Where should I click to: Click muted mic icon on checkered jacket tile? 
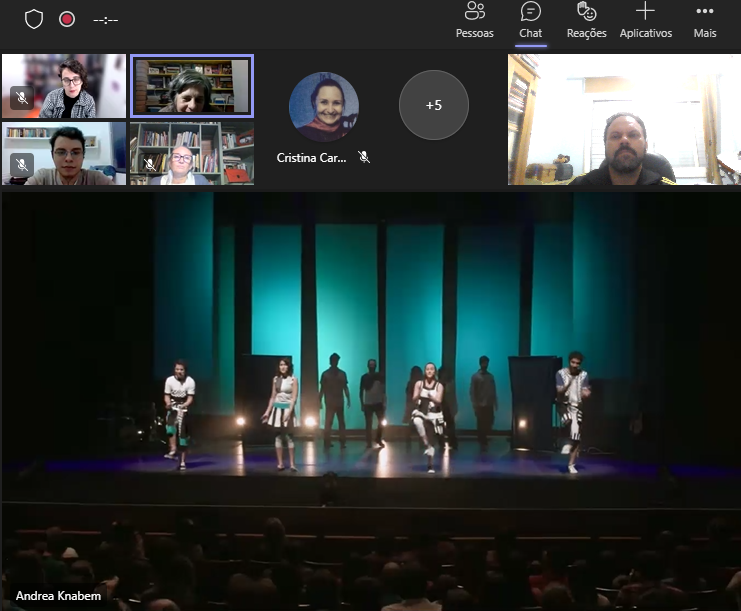22,98
